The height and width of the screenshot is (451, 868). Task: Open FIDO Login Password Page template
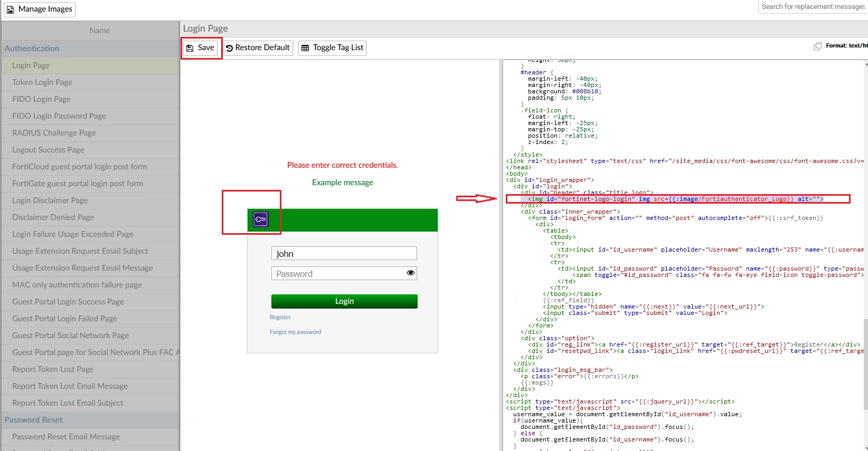[x=90, y=116]
